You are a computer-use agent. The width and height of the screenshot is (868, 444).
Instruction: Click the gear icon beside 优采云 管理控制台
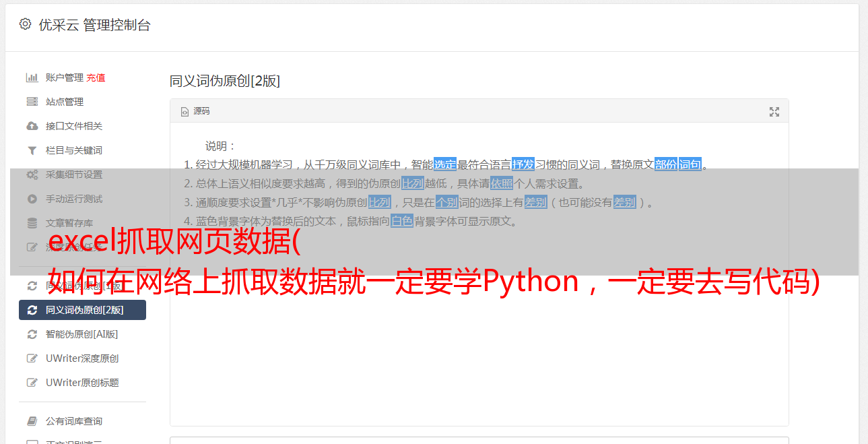(25, 24)
